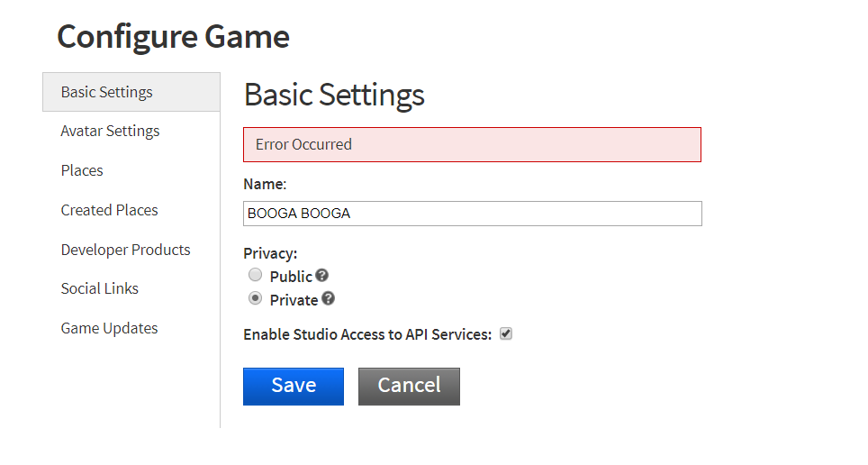Click the blue Save button
Image resolution: width=868 pixels, height=465 pixels.
(x=294, y=387)
